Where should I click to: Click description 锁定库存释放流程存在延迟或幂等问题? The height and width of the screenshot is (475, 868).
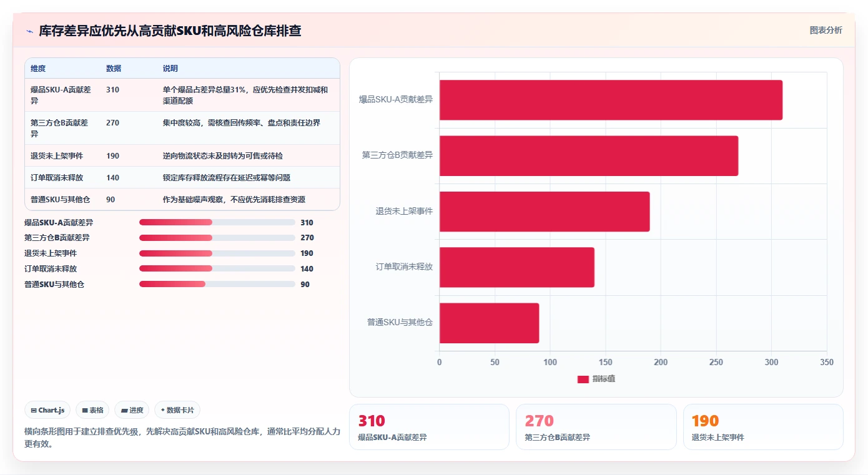click(x=227, y=178)
